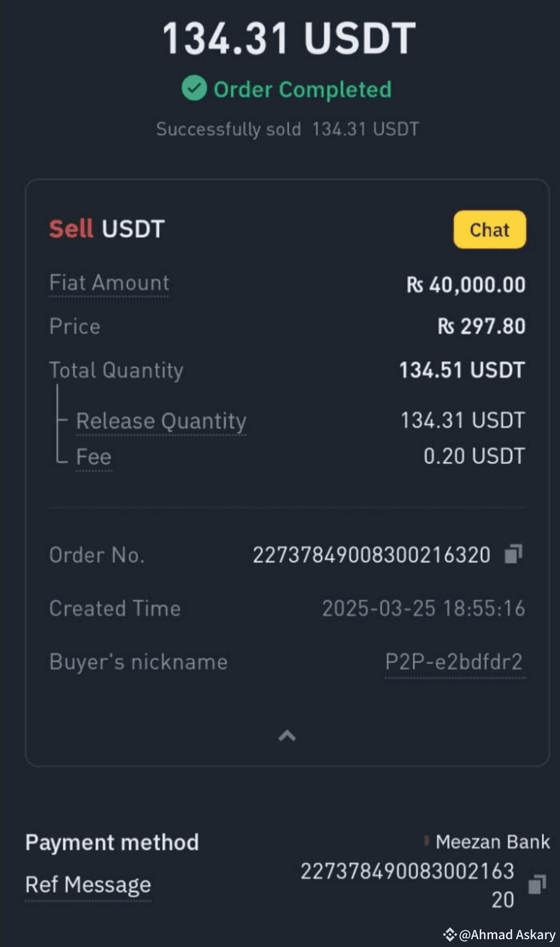This screenshot has height=947, width=560.
Task: Click the Price value Rs 297.80
Action: [x=481, y=326]
